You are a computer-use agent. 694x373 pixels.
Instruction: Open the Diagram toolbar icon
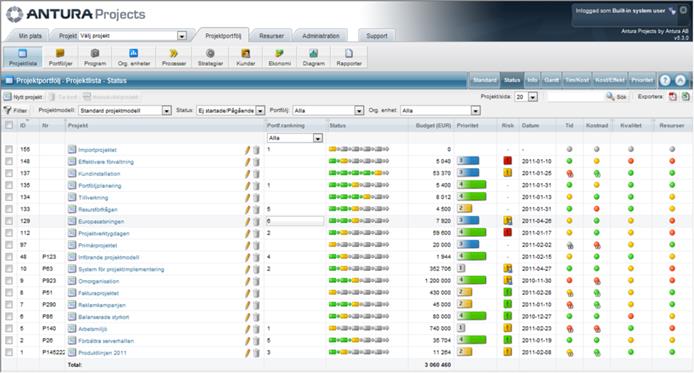click(x=313, y=58)
